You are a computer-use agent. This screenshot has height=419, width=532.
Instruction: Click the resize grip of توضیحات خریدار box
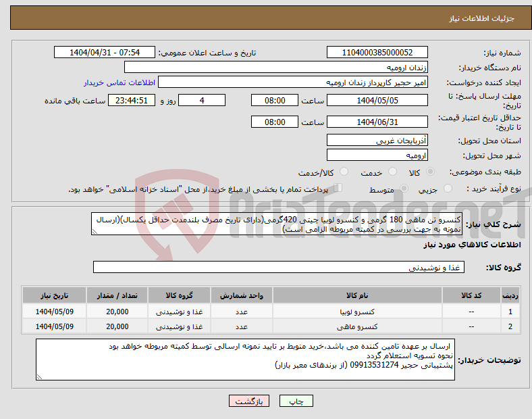tap(39, 376)
